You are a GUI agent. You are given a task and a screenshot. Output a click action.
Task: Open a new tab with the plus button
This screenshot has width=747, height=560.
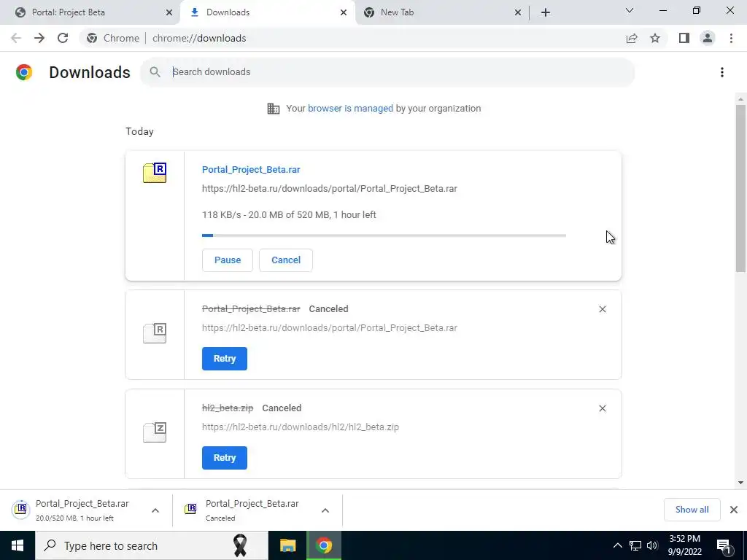(x=546, y=12)
